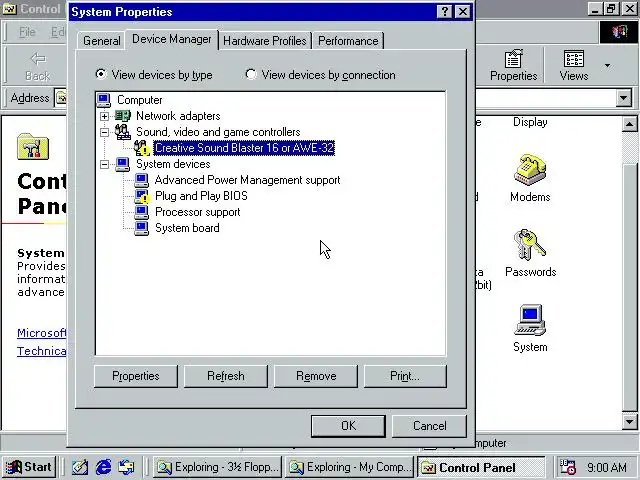The width and height of the screenshot is (640, 480).
Task: Select Network adapters label
Action: coord(178,116)
